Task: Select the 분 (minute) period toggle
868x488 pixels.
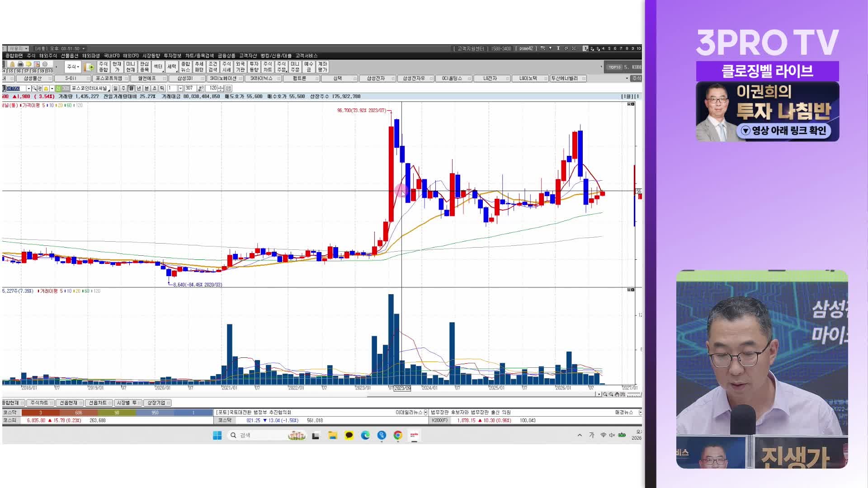Action: click(146, 89)
